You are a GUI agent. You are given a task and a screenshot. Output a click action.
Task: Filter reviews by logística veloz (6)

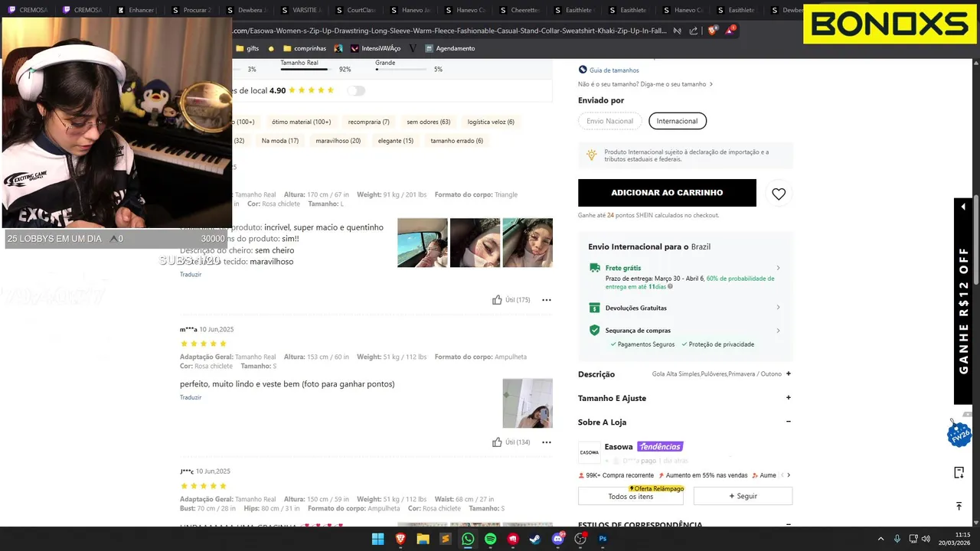click(491, 122)
